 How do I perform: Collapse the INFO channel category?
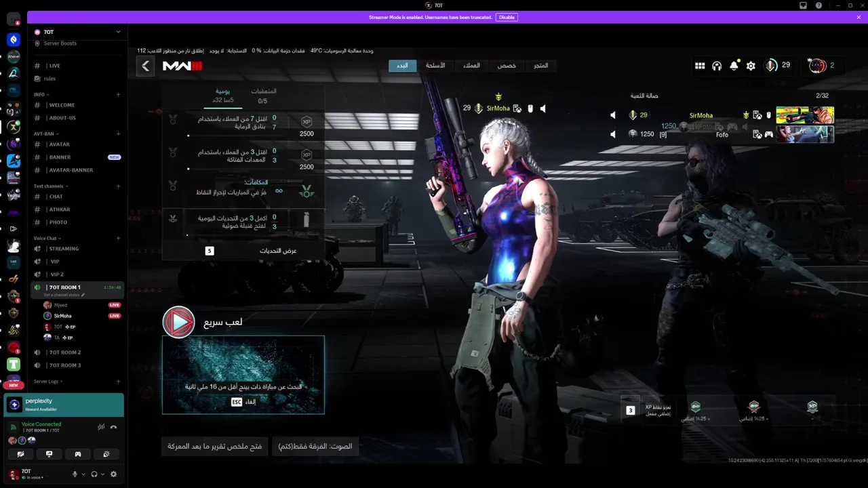click(x=41, y=95)
